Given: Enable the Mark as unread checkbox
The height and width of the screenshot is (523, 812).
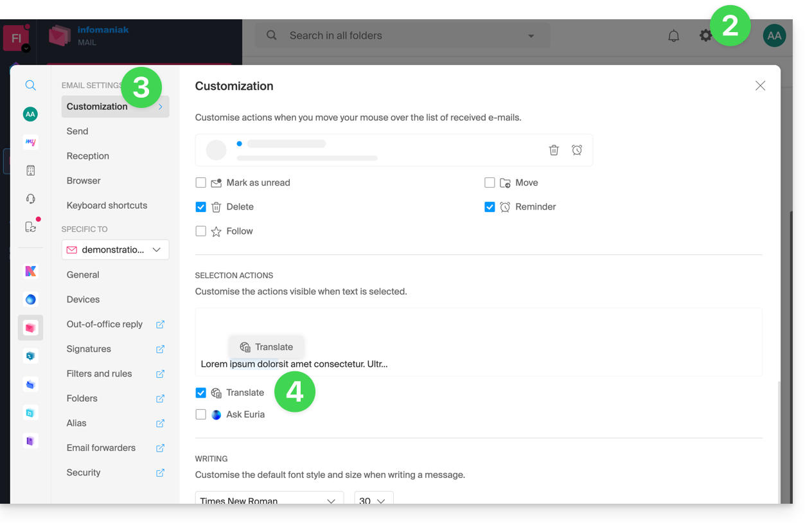Looking at the screenshot, I should tap(201, 182).
